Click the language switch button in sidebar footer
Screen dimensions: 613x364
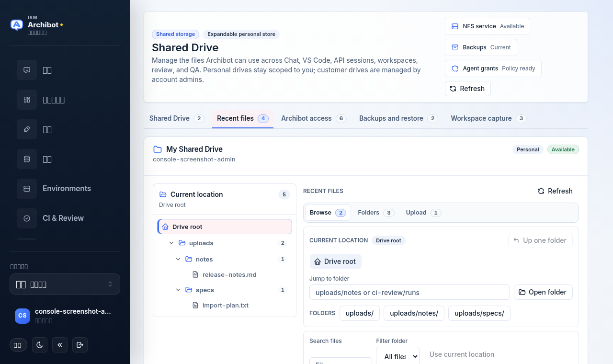click(18, 345)
